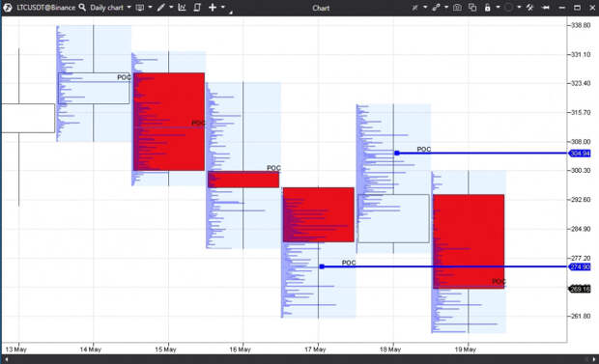The width and height of the screenshot is (599, 364).
Task: Click the bottom scrollbar left arrow
Action: tap(7, 359)
